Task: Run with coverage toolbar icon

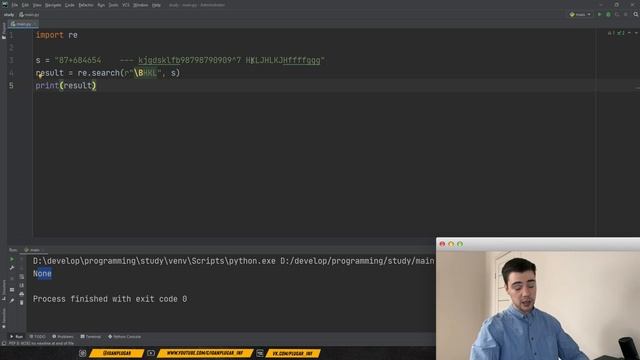Action: pyautogui.click(x=617, y=14)
